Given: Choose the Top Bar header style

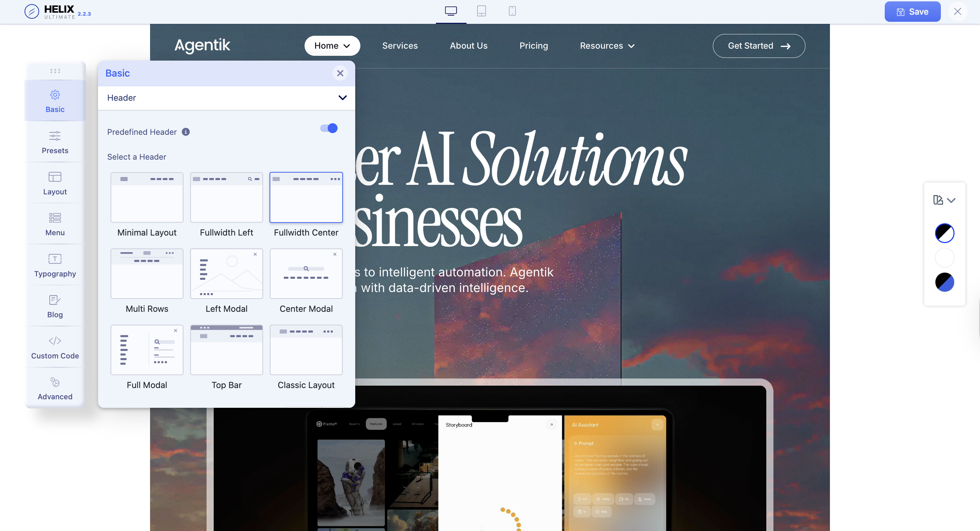Looking at the screenshot, I should 226,350.
